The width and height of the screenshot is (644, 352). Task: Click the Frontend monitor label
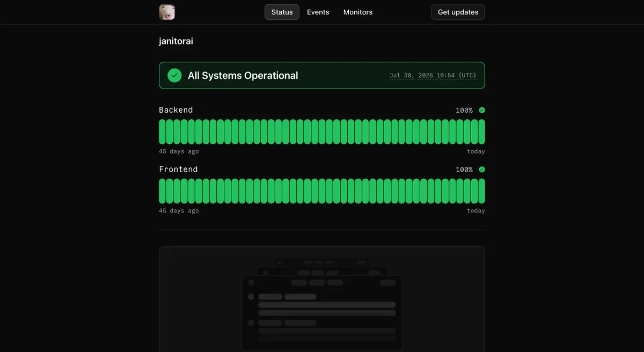point(178,170)
